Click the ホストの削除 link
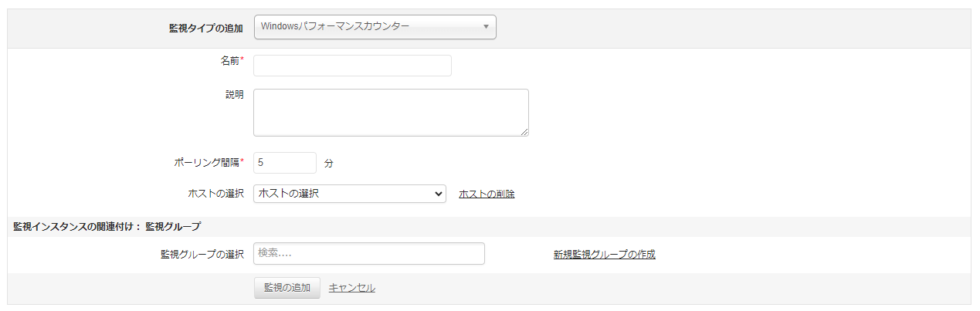 487,194
